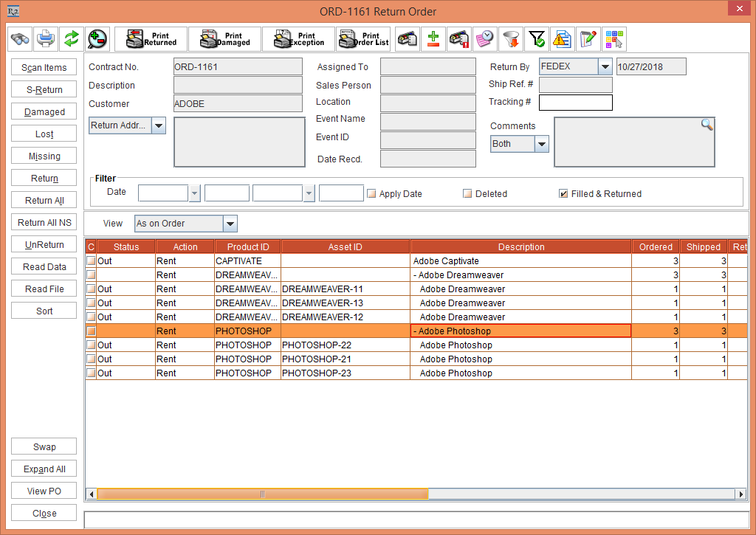
Task: Uncheck the Filled & Returned checkbox
Action: tap(563, 194)
